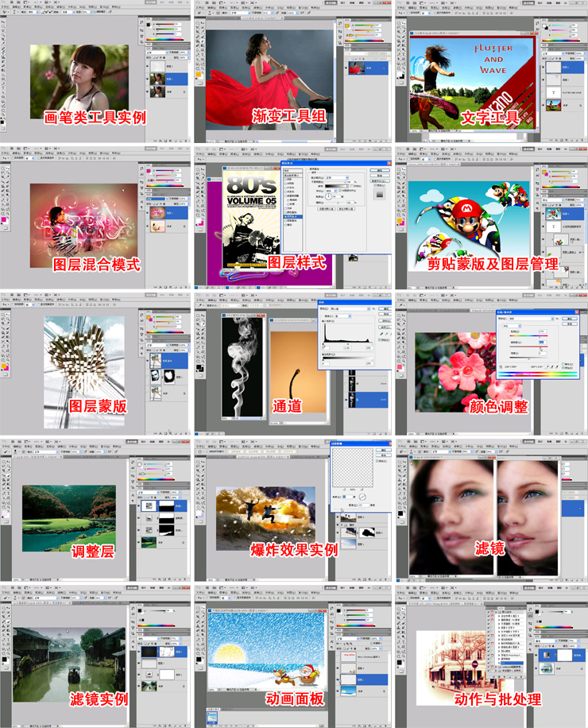Screen dimensions: 588x728
Task: Click the OK button in 图层样式 dialog
Action: pos(380,170)
